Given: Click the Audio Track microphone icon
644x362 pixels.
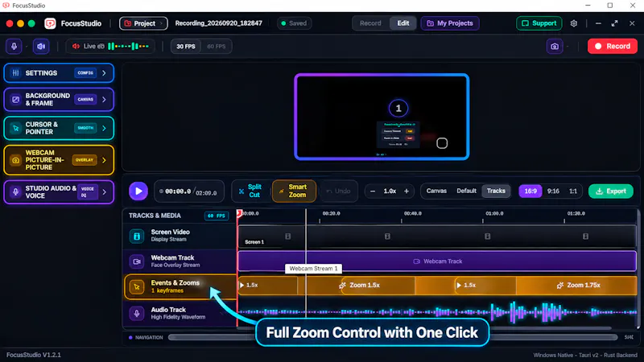Looking at the screenshot, I should [x=137, y=313].
